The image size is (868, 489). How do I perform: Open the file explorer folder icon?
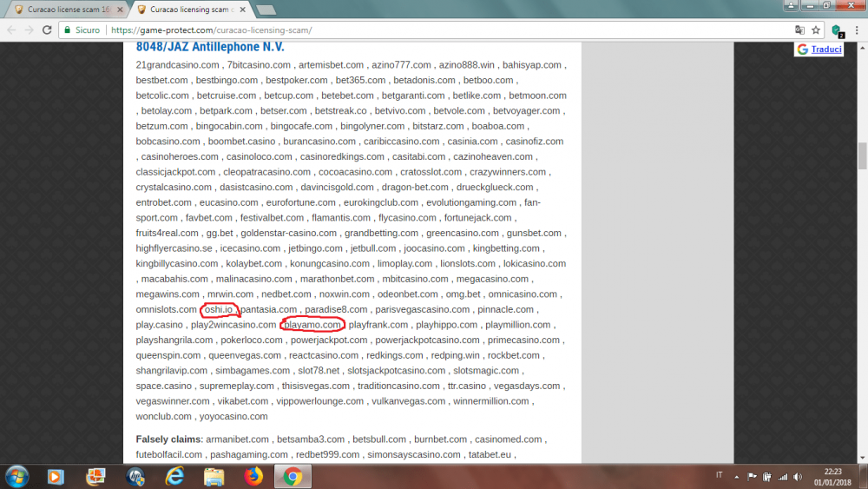coord(214,476)
